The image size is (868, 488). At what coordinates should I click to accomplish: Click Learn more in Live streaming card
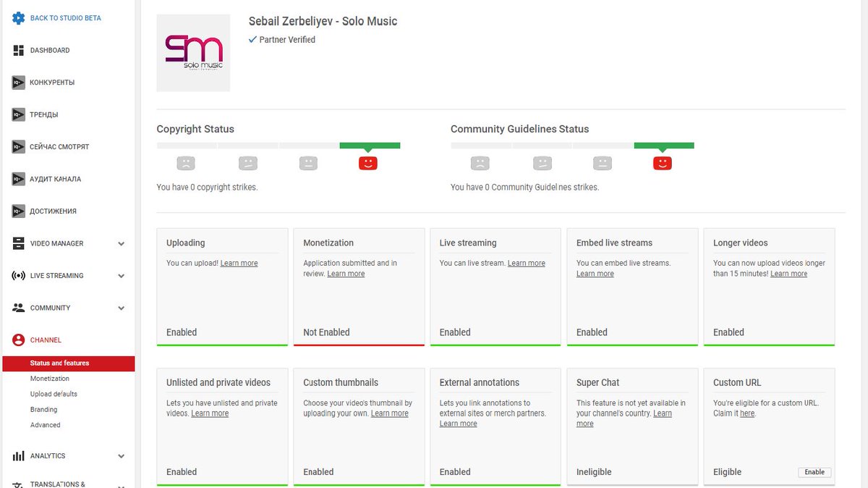[x=527, y=263]
